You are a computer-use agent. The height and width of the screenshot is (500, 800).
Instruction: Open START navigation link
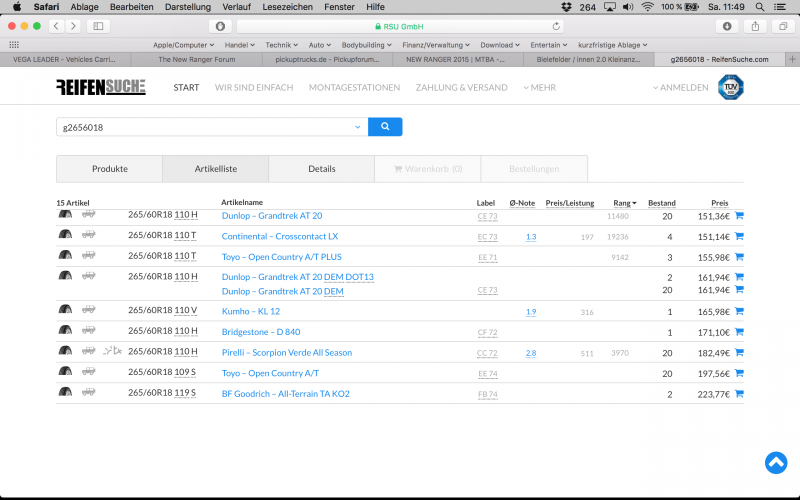186,87
